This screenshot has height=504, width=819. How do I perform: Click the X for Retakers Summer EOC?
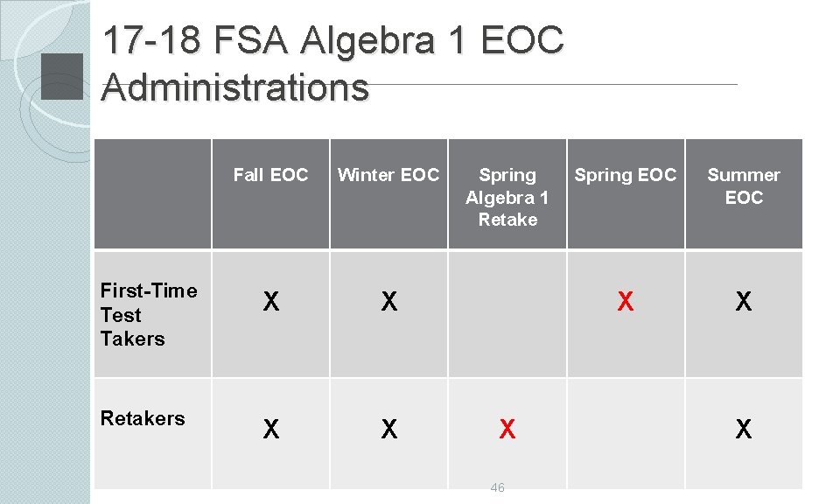point(744,430)
